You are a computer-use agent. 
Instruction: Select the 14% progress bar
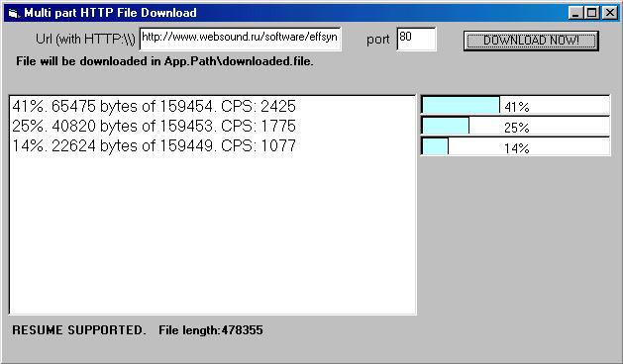515,146
